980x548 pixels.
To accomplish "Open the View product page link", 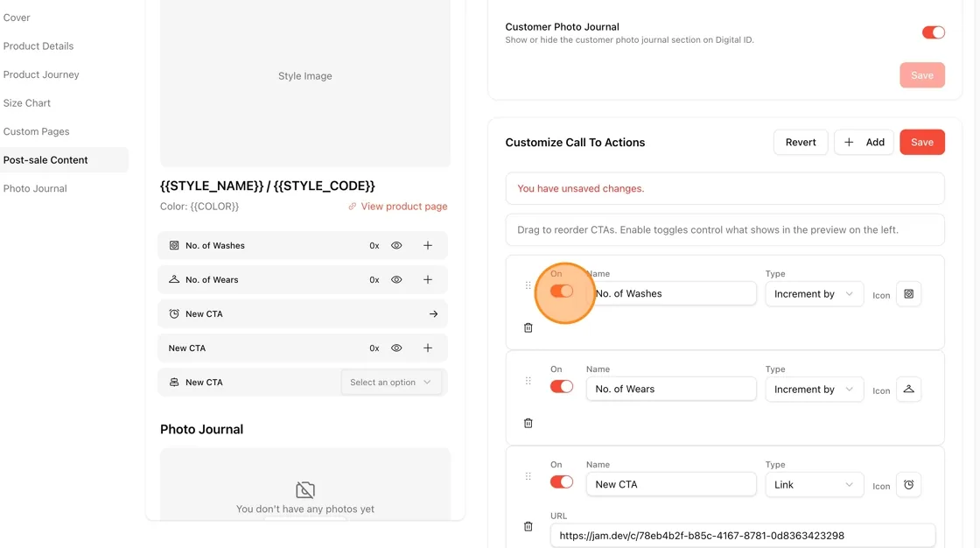I will [x=403, y=207].
